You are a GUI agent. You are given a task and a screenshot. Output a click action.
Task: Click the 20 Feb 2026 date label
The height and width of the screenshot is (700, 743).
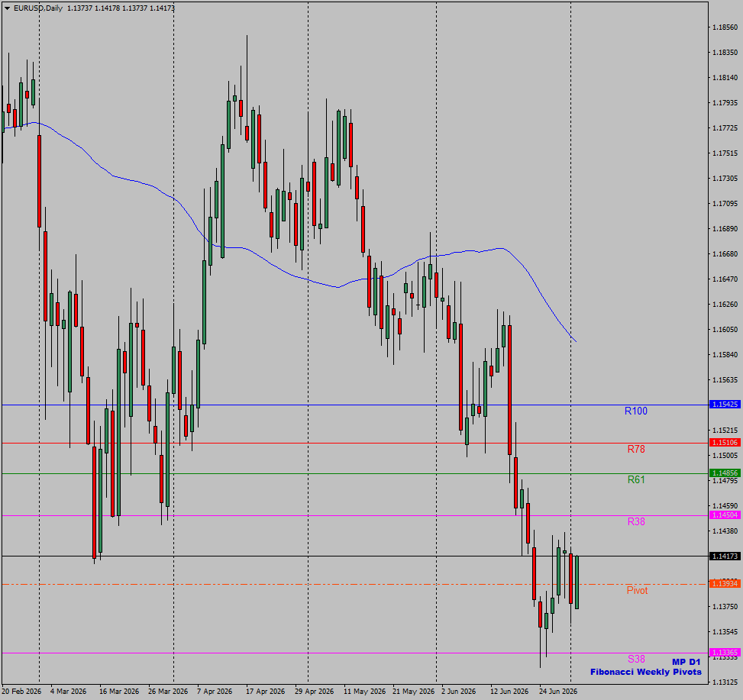(x=21, y=692)
